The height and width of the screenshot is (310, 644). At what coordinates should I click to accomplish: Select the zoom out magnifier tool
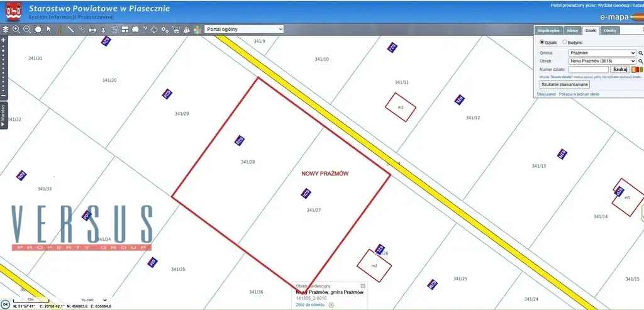27,29
